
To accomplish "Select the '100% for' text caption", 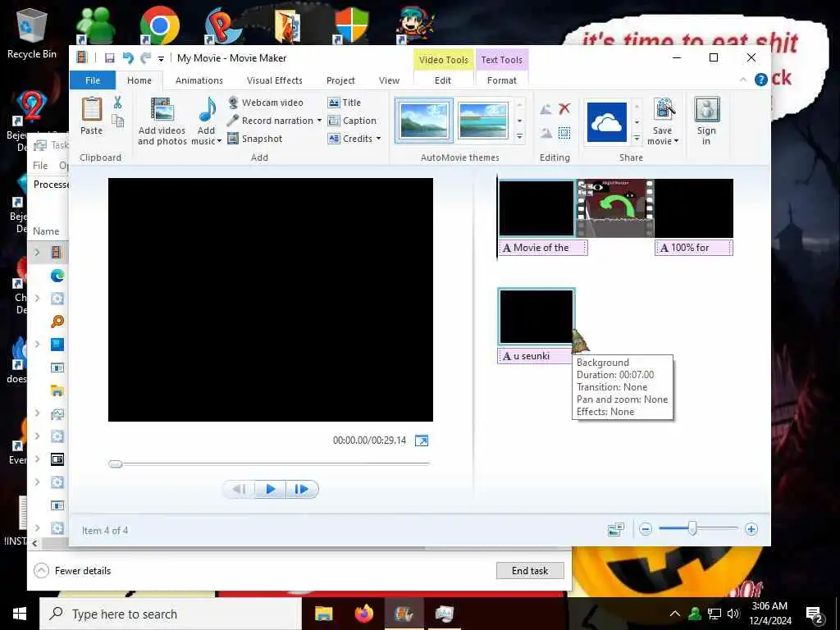I will [694, 248].
